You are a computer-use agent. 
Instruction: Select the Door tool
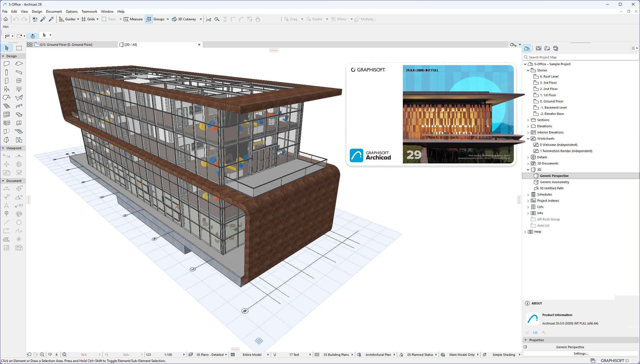click(x=6, y=80)
